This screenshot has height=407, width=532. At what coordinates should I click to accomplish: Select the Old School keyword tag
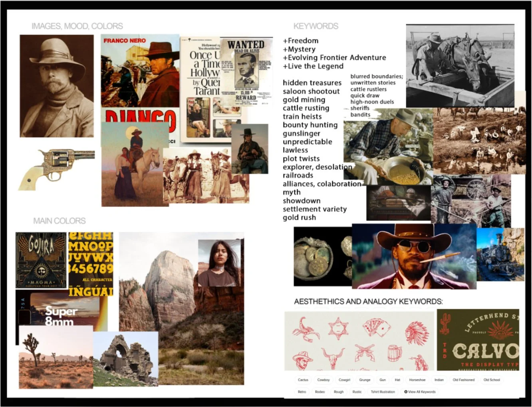[492, 380]
